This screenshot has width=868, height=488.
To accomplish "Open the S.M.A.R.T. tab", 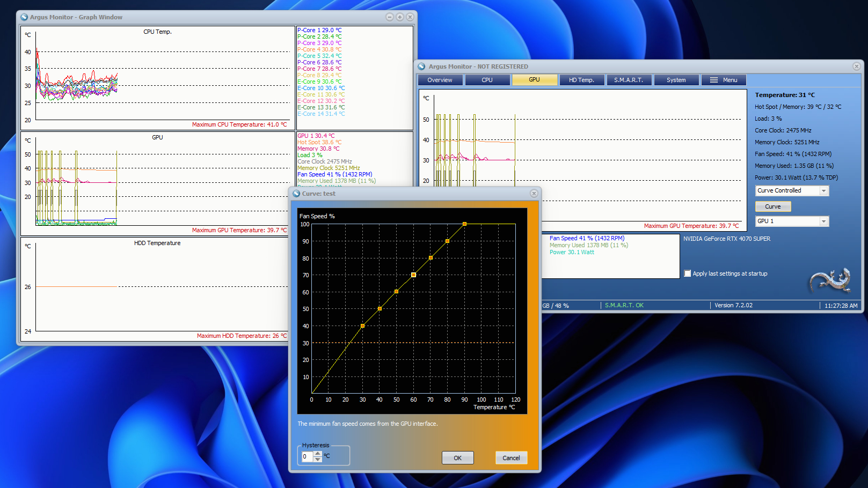I will pos(628,80).
